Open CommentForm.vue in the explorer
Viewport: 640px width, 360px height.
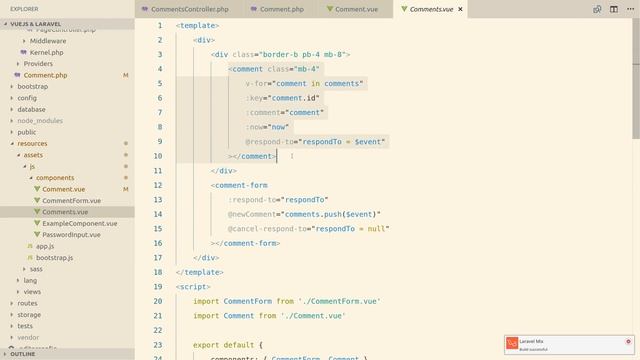pos(71,201)
